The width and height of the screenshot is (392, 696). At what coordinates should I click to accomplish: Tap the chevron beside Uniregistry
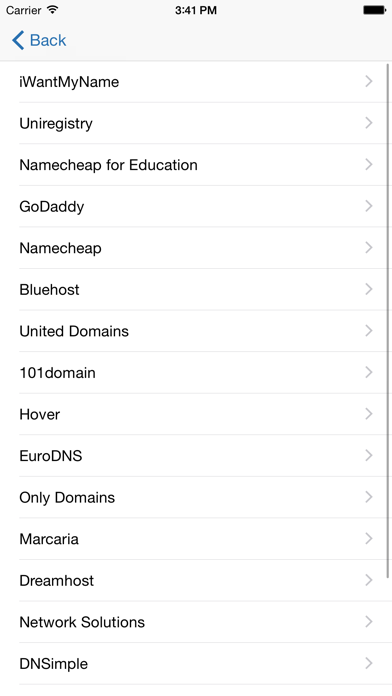point(368,123)
